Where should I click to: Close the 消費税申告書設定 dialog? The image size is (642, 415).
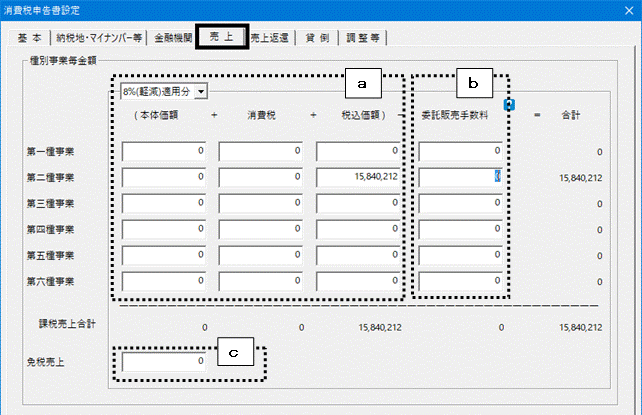[x=629, y=10]
